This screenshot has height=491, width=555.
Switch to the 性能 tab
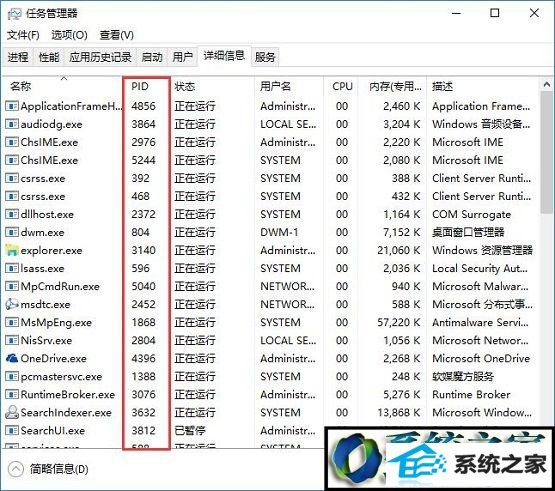[48, 57]
